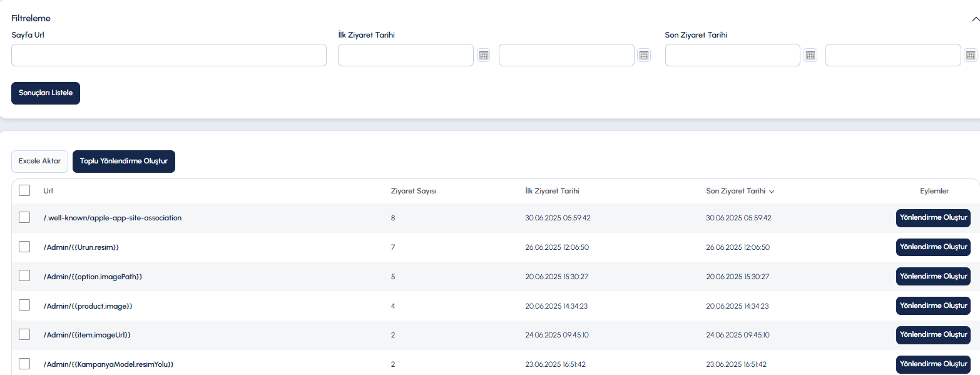This screenshot has height=375, width=980.
Task: Focus the Sayfa Url input field
Action: pyautogui.click(x=169, y=55)
